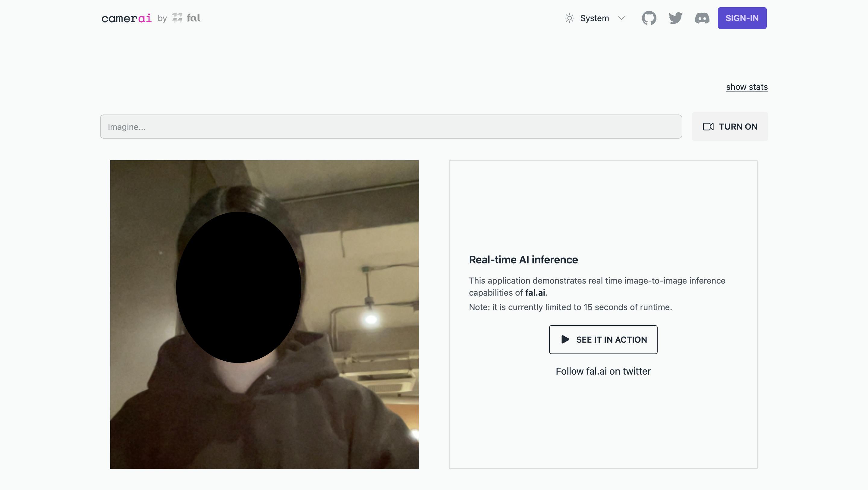Click the sun theme icon

click(569, 18)
